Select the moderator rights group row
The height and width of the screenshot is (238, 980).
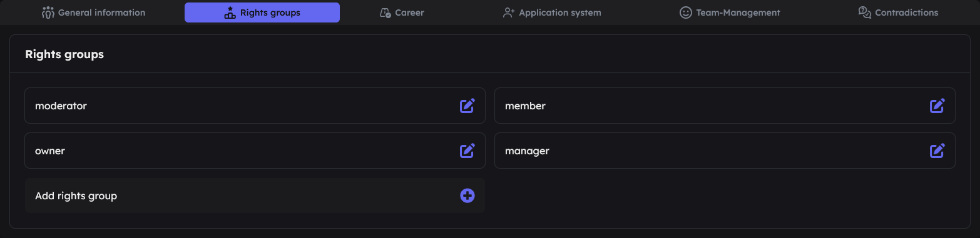[255, 106]
